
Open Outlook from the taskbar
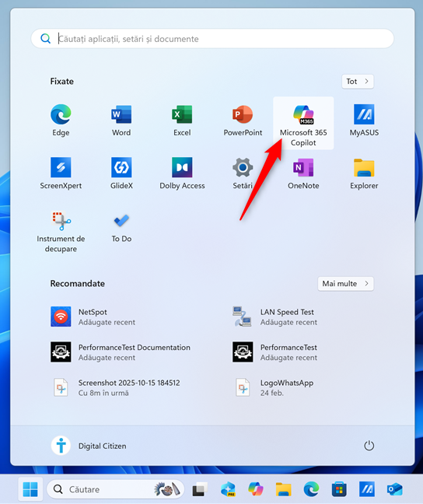395,489
